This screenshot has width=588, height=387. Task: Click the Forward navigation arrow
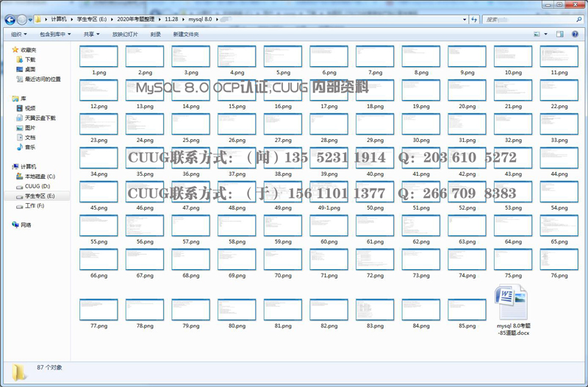click(22, 19)
